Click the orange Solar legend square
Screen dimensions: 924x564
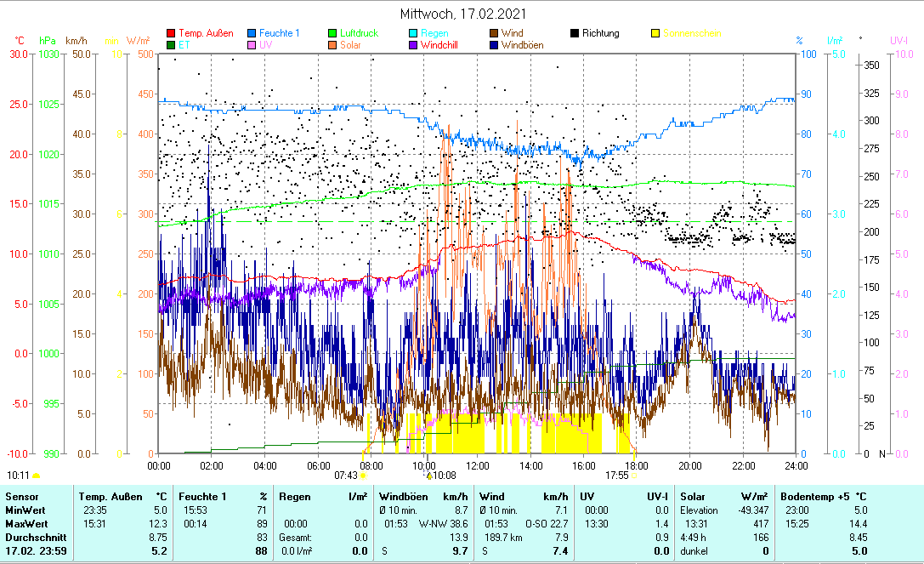[333, 45]
